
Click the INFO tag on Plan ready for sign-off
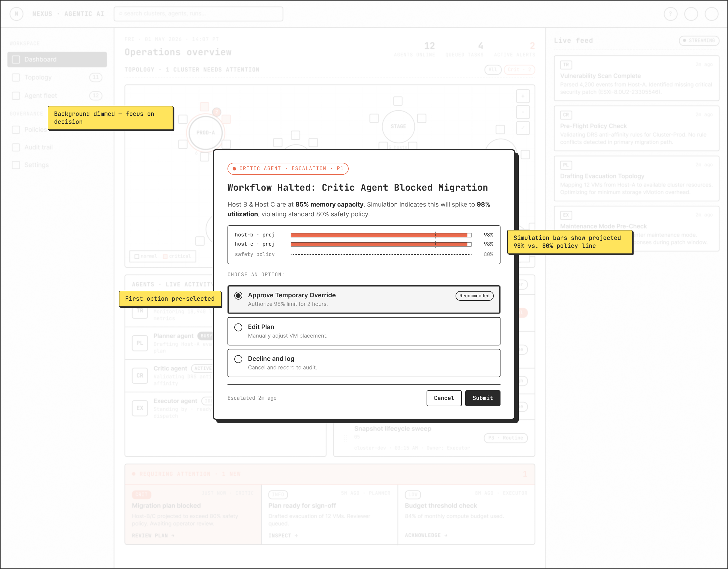278,494
